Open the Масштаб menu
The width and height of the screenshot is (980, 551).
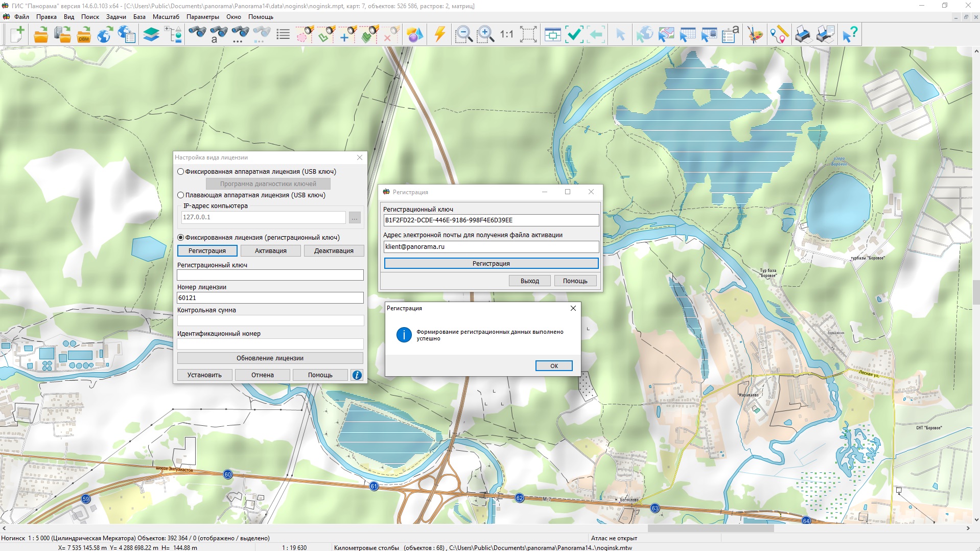click(x=166, y=17)
